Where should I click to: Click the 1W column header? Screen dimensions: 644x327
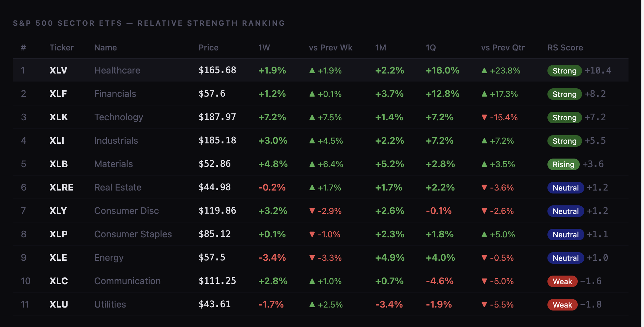[x=264, y=47]
